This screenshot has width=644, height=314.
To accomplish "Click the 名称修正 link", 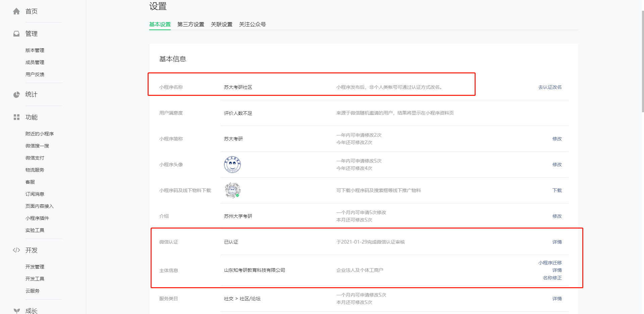I will tap(552, 278).
